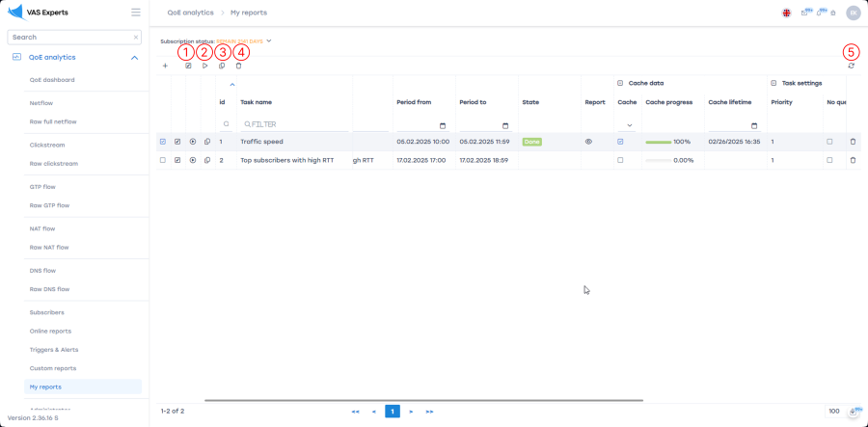
Task: Click the copy task icon in the toolbar
Action: 222,66
